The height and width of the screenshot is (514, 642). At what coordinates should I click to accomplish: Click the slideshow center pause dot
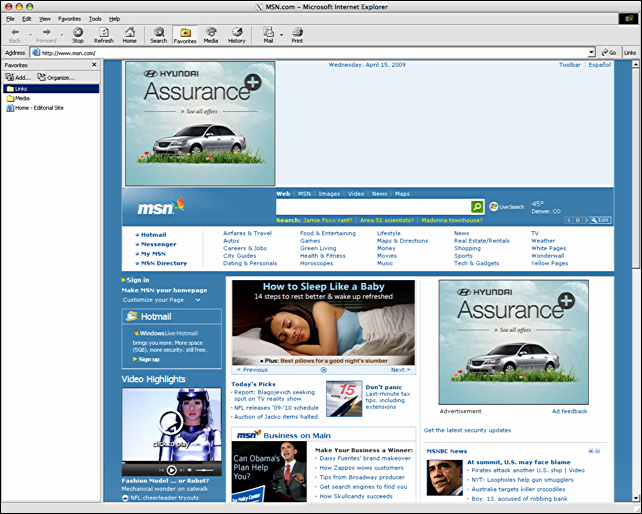tap(323, 370)
